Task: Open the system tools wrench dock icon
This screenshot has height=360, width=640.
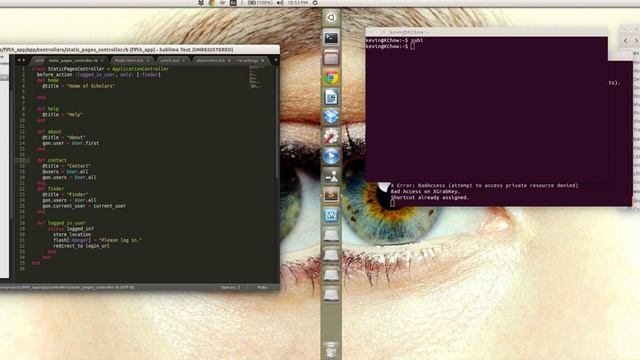Action: tap(331, 136)
